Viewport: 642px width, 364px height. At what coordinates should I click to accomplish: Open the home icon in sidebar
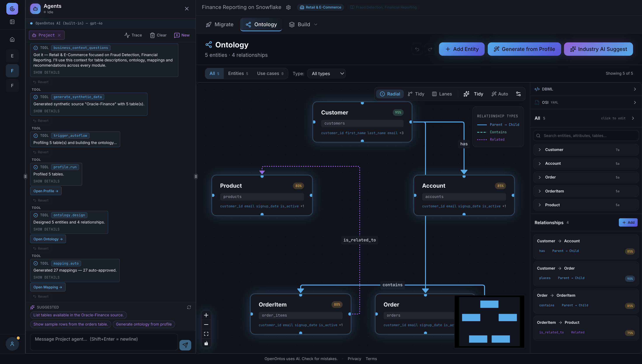[x=12, y=40]
